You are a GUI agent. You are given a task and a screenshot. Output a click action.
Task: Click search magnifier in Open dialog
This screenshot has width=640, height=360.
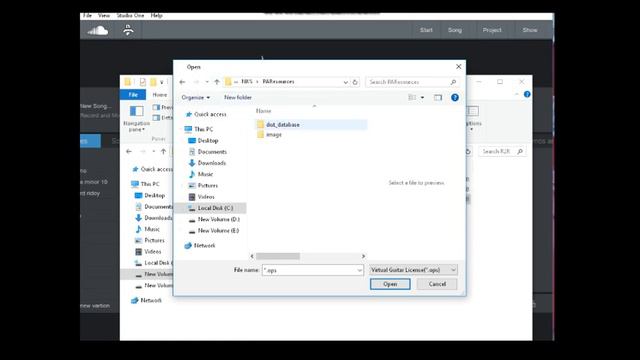coord(453,82)
